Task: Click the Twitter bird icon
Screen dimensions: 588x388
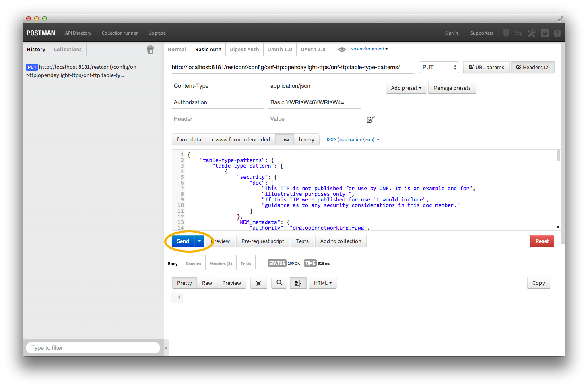Action: click(x=545, y=33)
